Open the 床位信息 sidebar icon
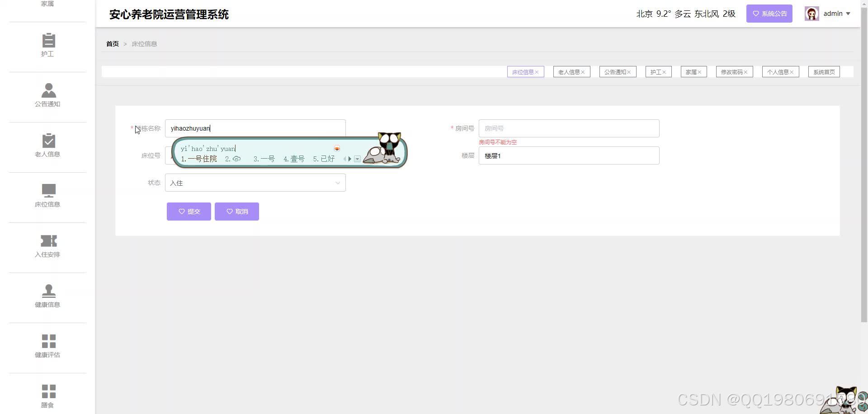Screen dimensions: 868x414 point(48,191)
